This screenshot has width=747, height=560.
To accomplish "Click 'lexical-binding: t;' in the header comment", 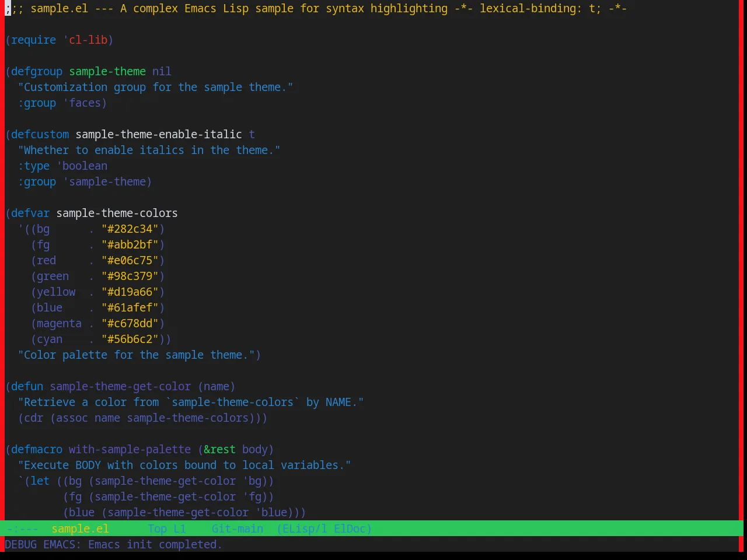I will 540,8.
